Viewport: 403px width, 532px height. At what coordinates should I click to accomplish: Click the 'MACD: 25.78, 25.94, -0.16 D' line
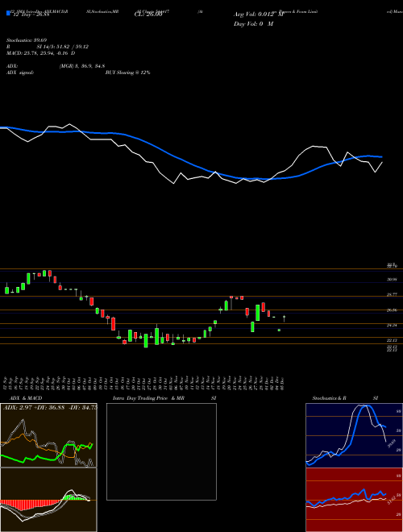pos(41,53)
